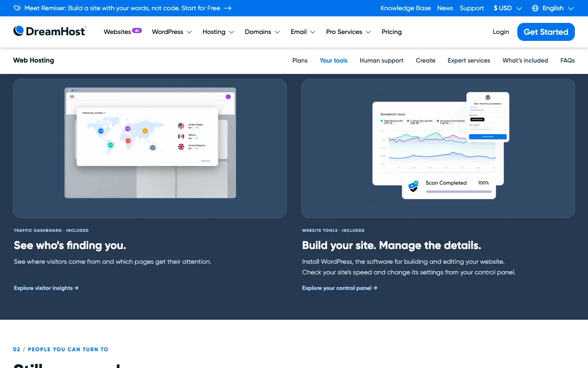The image size is (588, 368).
Task: Go to What's included section
Action: point(525,61)
